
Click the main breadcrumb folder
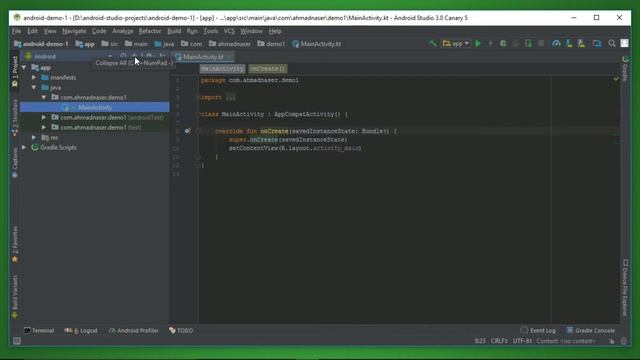[136, 44]
